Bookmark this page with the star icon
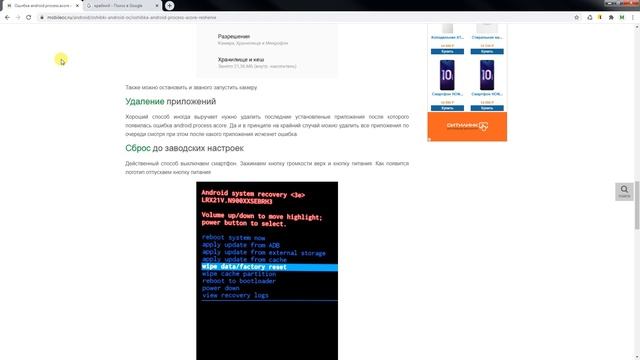 (x=576, y=18)
